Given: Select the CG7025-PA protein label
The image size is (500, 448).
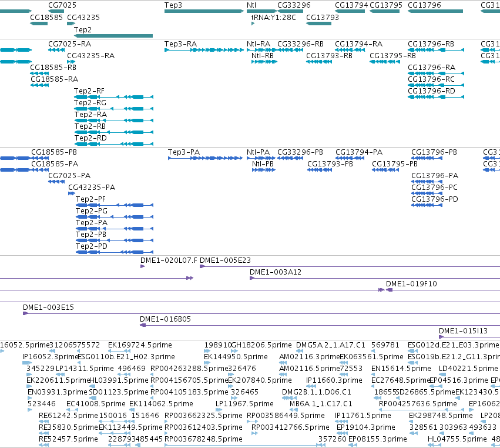Looking at the screenshot, I should 69,176.
